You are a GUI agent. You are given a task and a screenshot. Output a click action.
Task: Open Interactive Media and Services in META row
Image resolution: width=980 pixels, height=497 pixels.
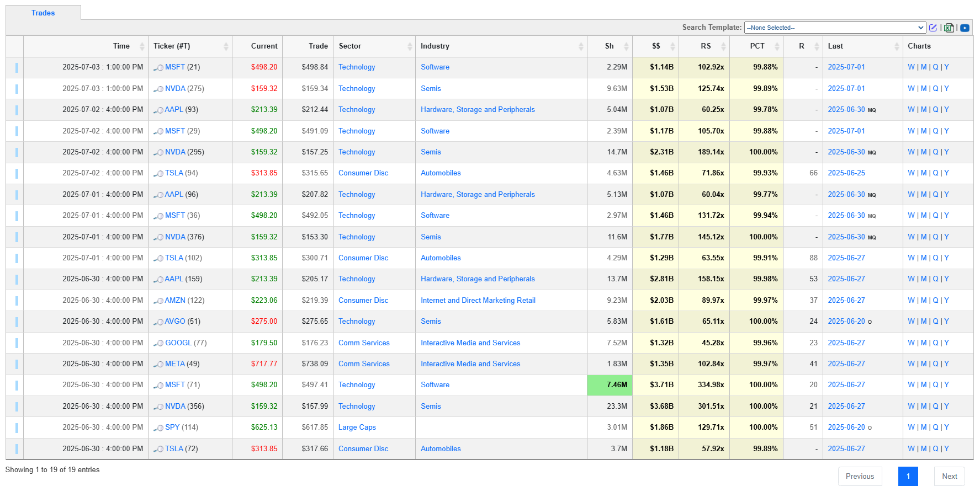(x=470, y=364)
